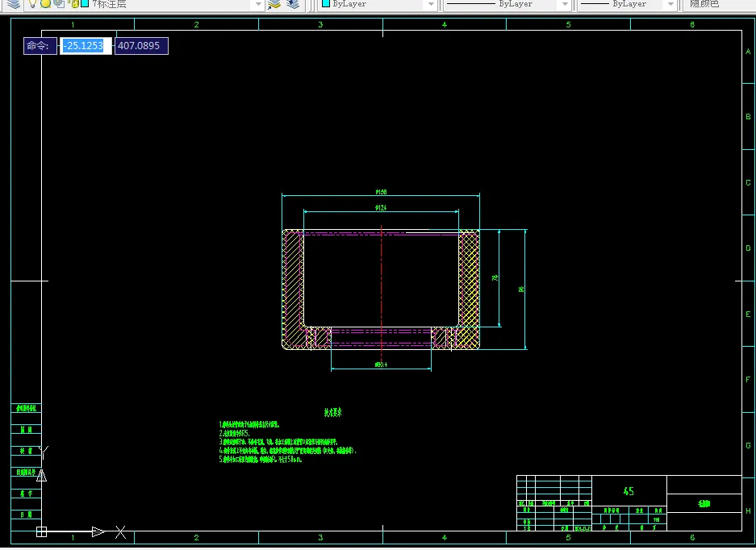Image resolution: width=756 pixels, height=550 pixels.
Task: Click the UCS Y axis arrow
Action: 41,475
